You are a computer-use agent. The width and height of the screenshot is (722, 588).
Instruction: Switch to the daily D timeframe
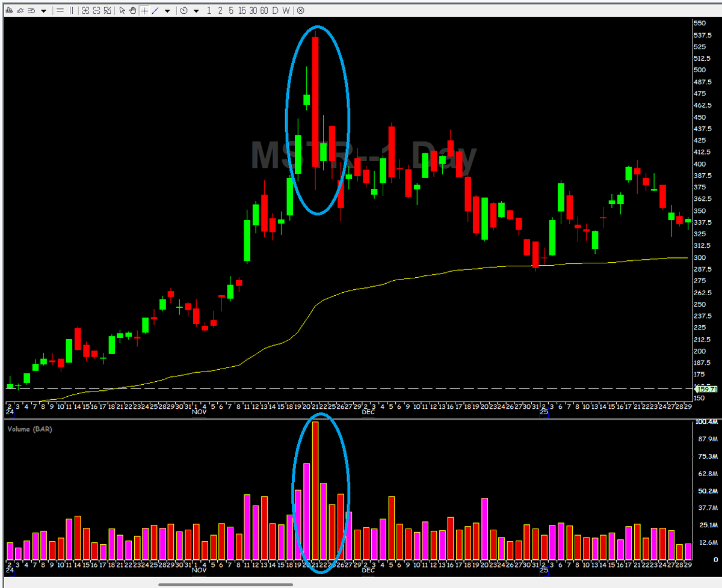pyautogui.click(x=274, y=10)
